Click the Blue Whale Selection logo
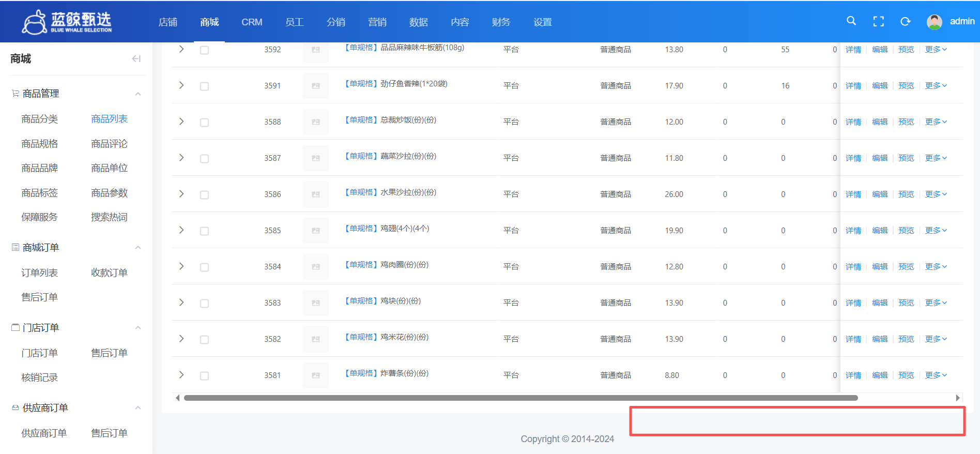The height and width of the screenshot is (454, 980). click(x=67, y=22)
